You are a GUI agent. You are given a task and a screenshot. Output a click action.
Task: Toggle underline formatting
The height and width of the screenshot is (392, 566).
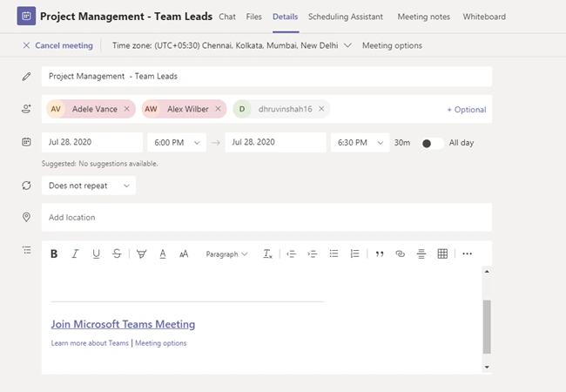[x=96, y=253]
